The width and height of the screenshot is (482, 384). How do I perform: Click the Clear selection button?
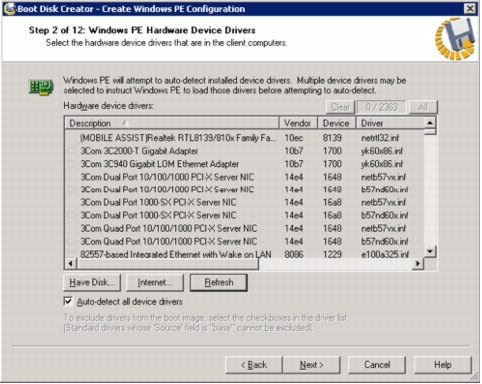pyautogui.click(x=340, y=107)
